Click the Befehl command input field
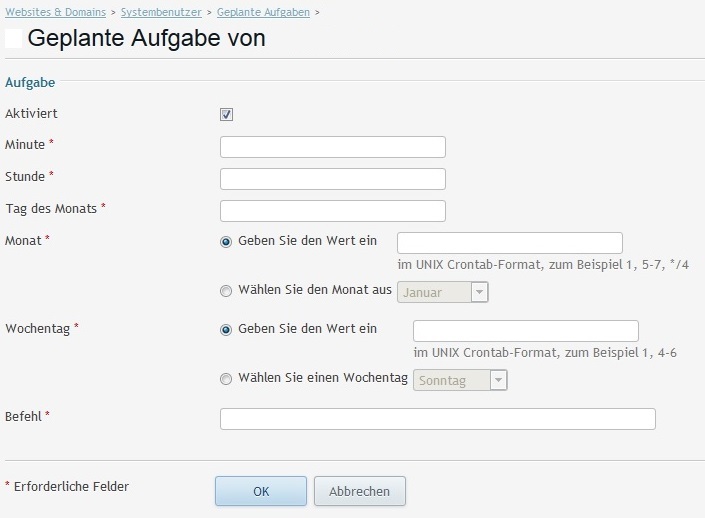705x518 pixels. (x=438, y=419)
